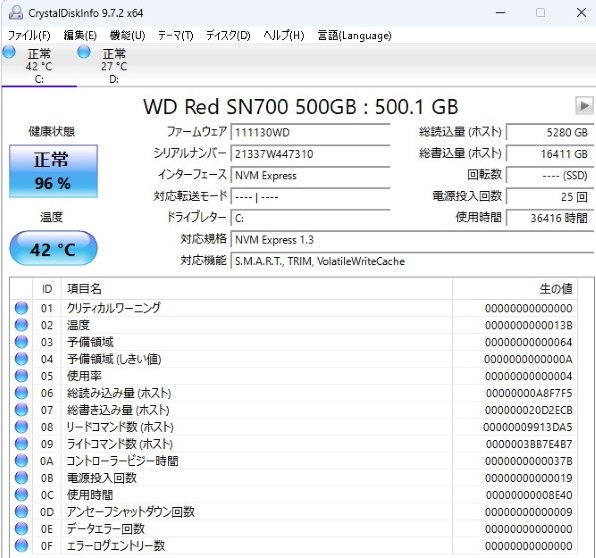Click status orb for ID 08 リードコマンド数

click(21, 427)
